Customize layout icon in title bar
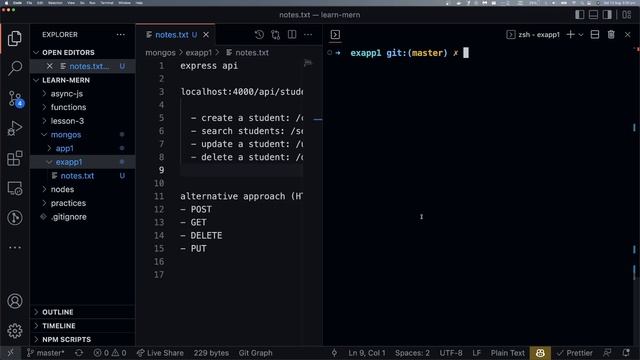 tap(627, 15)
